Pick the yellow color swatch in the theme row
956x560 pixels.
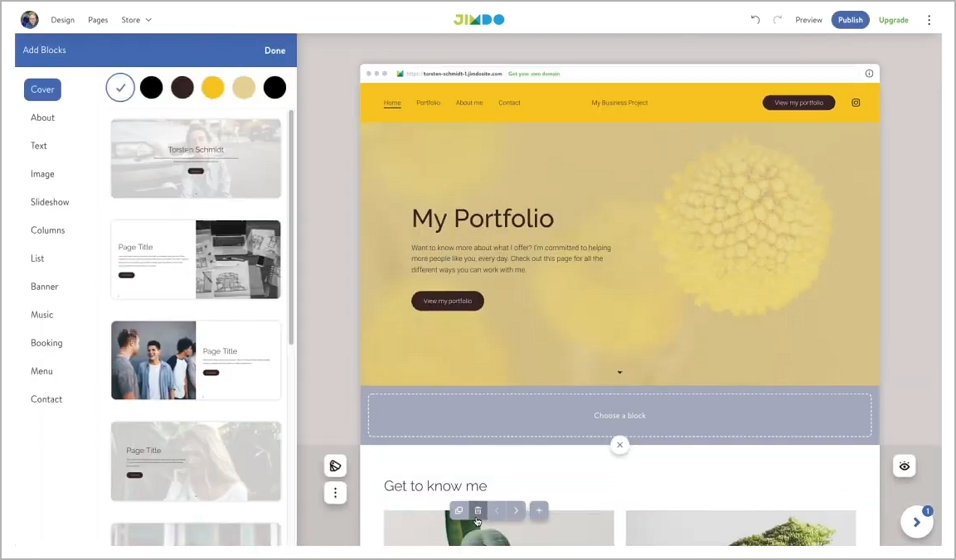212,87
